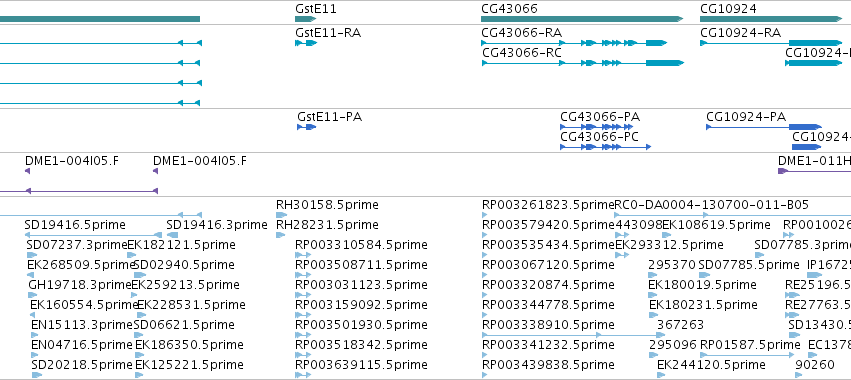Select the GstE11-RA transcript glyph

[306, 43]
